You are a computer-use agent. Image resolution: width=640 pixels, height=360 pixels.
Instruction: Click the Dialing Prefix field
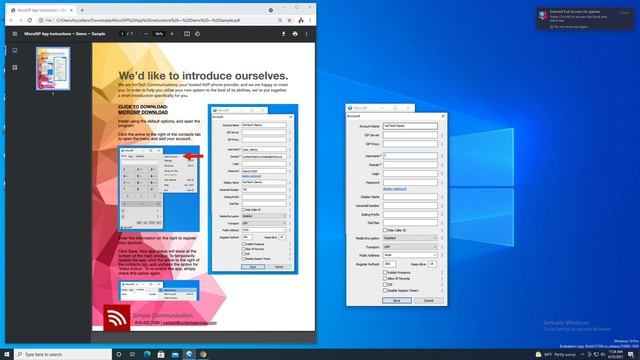point(410,214)
